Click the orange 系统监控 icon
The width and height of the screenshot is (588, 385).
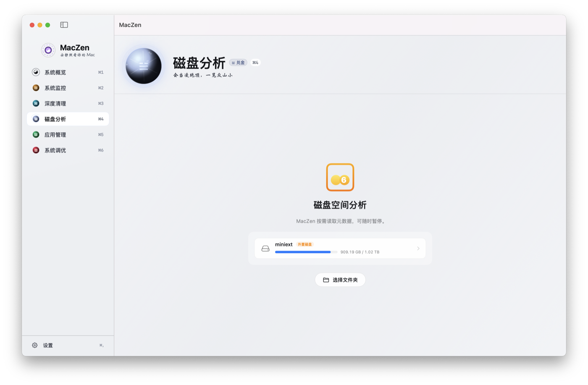36,88
